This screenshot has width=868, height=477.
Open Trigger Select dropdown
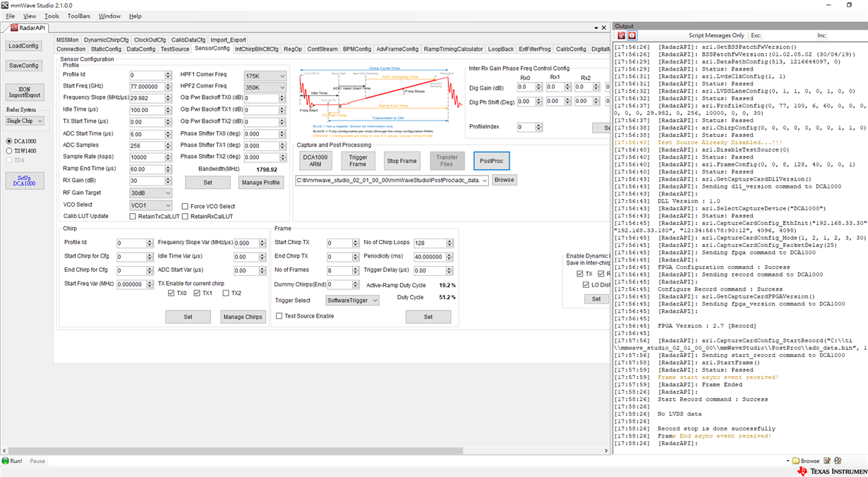(x=353, y=301)
